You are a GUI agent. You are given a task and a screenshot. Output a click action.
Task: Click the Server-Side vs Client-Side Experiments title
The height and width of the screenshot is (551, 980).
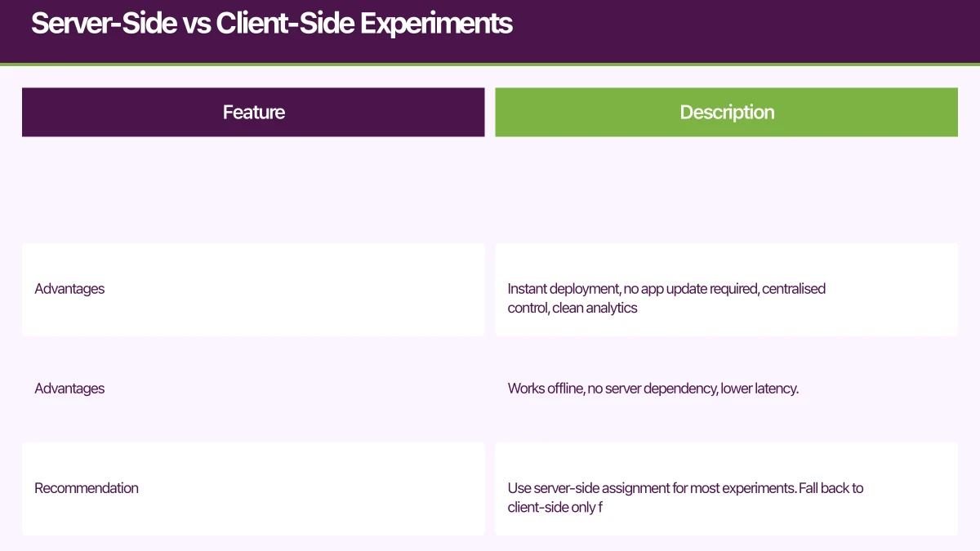click(272, 24)
